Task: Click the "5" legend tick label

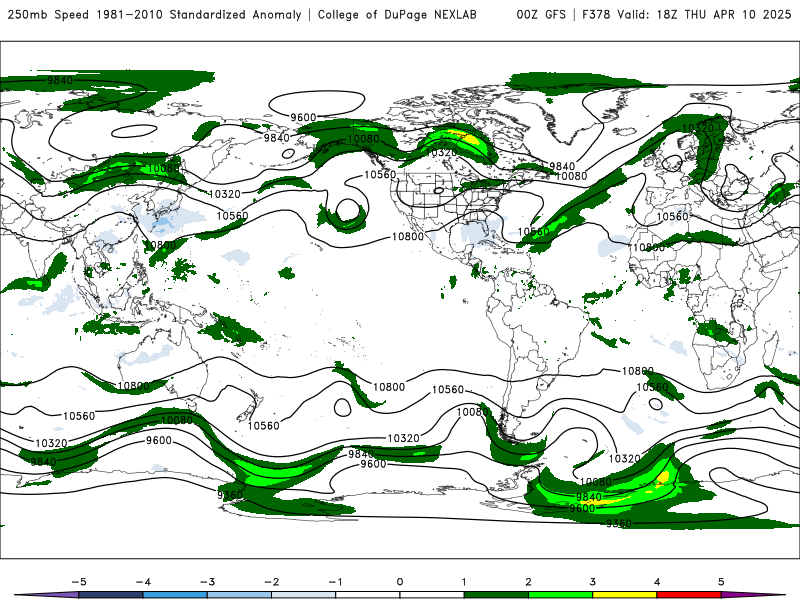Action: tap(721, 582)
